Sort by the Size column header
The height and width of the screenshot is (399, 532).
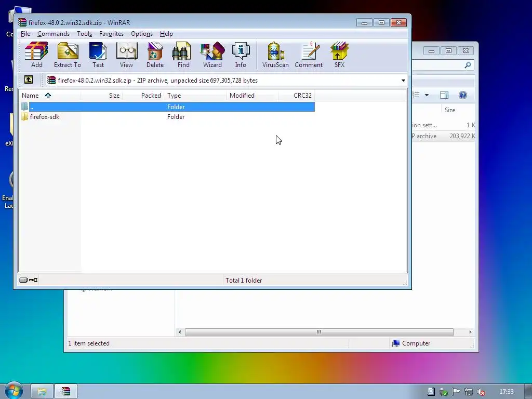coord(101,96)
